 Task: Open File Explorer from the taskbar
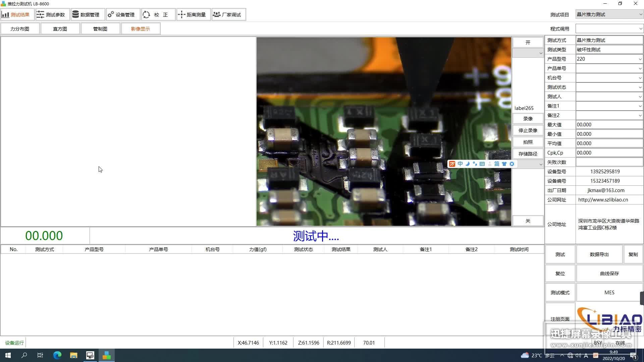pyautogui.click(x=74, y=355)
